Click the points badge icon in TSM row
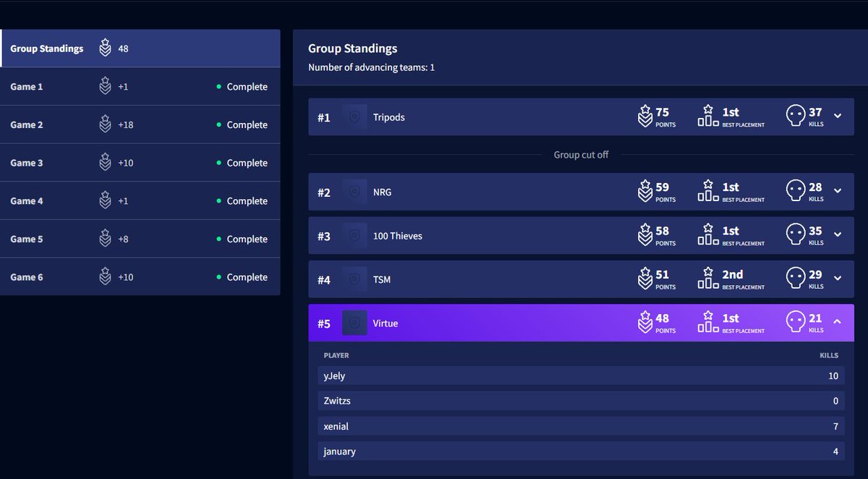868x479 pixels. pyautogui.click(x=645, y=279)
